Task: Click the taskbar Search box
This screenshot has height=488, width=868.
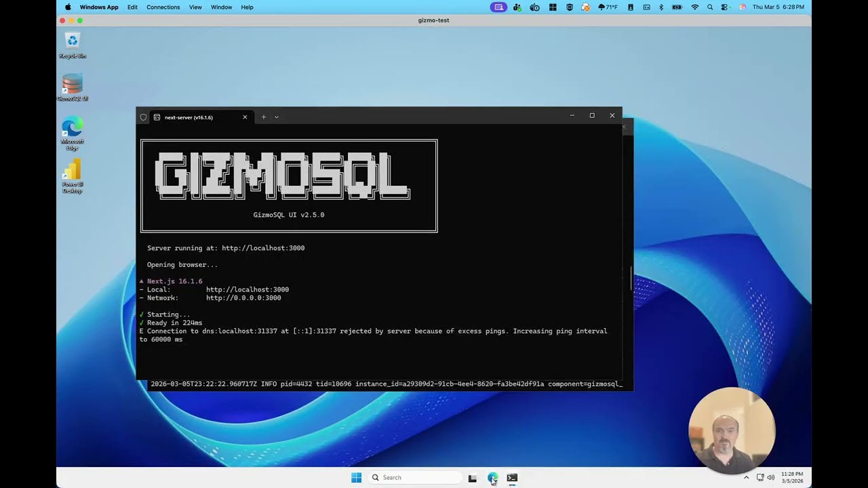Action: [x=416, y=478]
